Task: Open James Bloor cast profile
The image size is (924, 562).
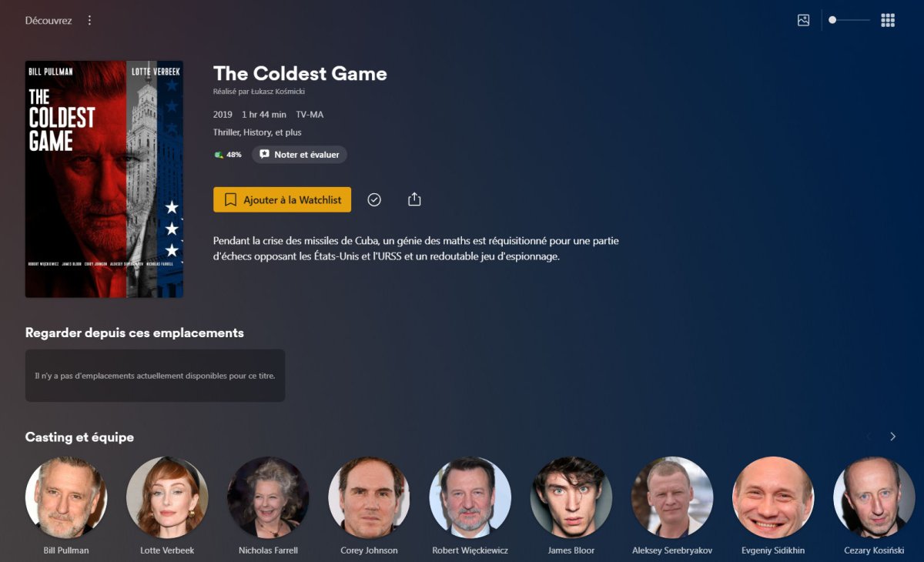Action: coord(571,497)
